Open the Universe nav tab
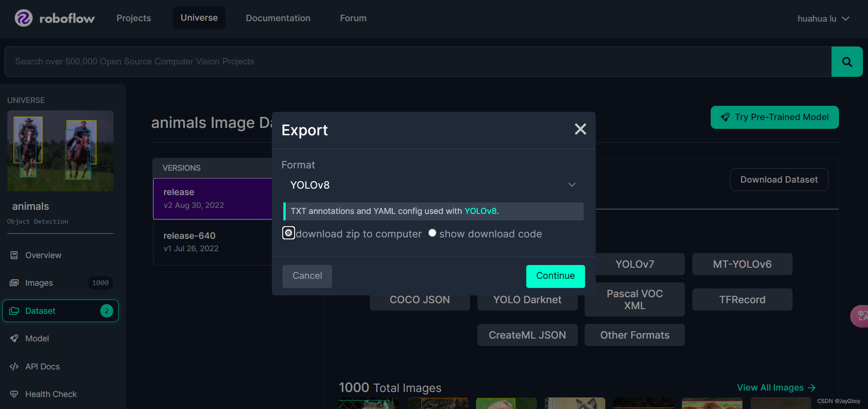Viewport: 868px width, 409px height. pyautogui.click(x=199, y=18)
